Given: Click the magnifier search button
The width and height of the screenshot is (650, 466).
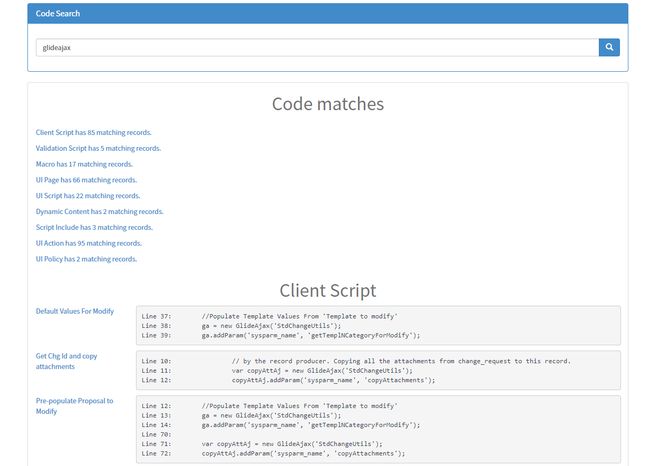Looking at the screenshot, I should coord(609,47).
